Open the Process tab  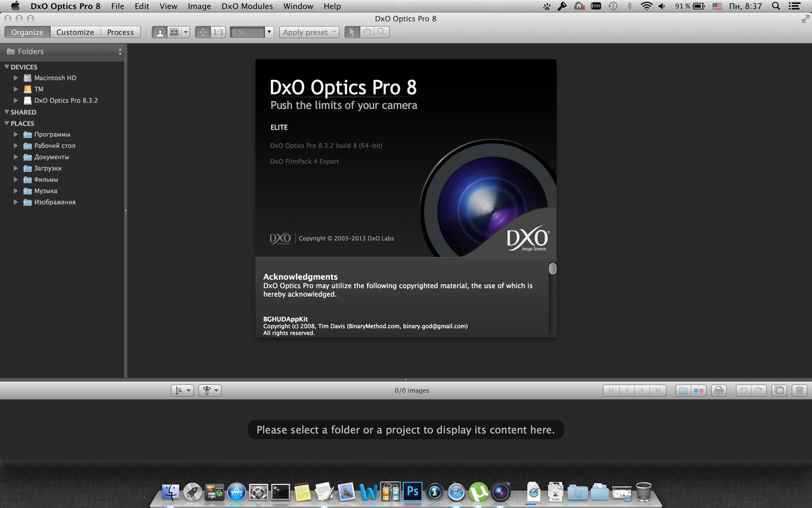[x=121, y=32]
